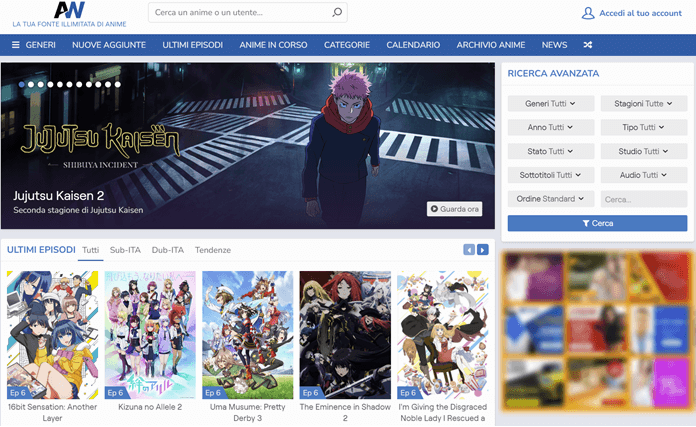The image size is (696, 427).
Task: Select the fifth carousel dot
Action: point(60,84)
